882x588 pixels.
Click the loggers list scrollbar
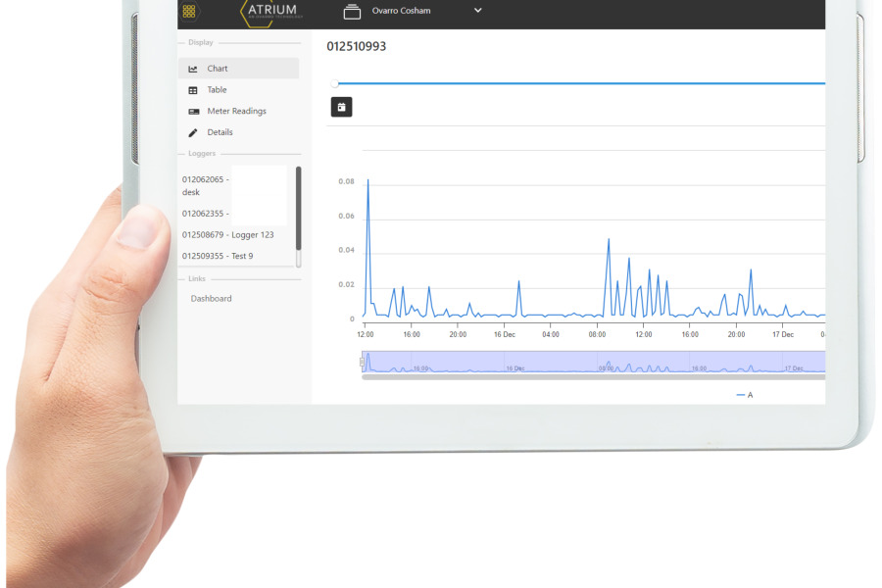coord(299,208)
